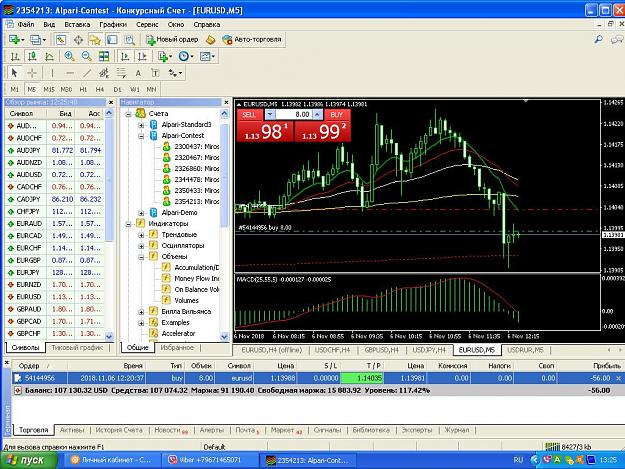The width and height of the screenshot is (625, 469).
Task: Close order 54144956 with the X
Action: 618,378
